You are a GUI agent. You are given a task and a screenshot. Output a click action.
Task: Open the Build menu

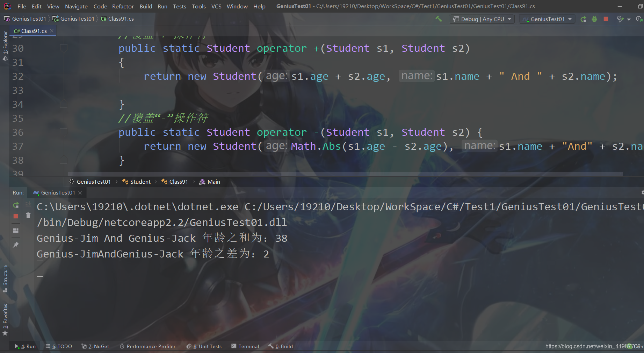pyautogui.click(x=146, y=6)
